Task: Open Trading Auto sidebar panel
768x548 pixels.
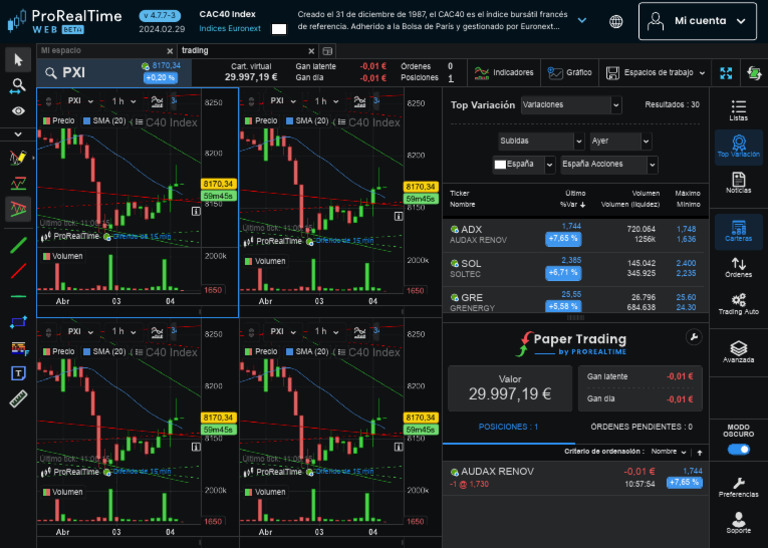Action: point(738,304)
